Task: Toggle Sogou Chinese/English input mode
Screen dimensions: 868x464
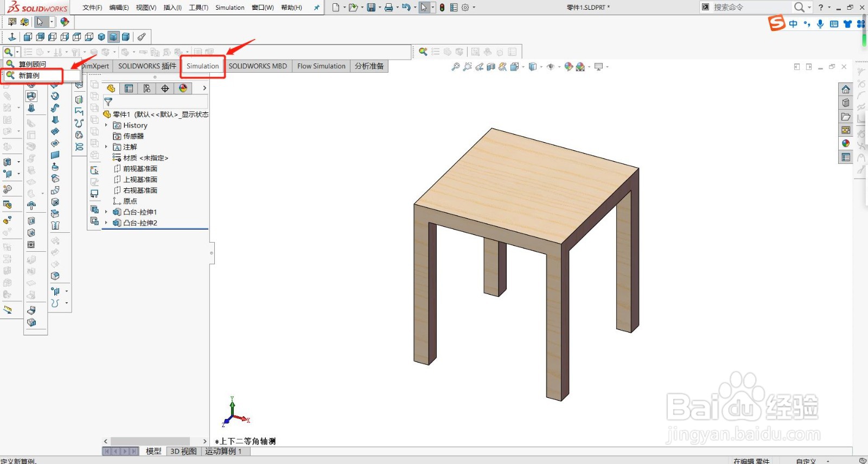Action: [794, 24]
